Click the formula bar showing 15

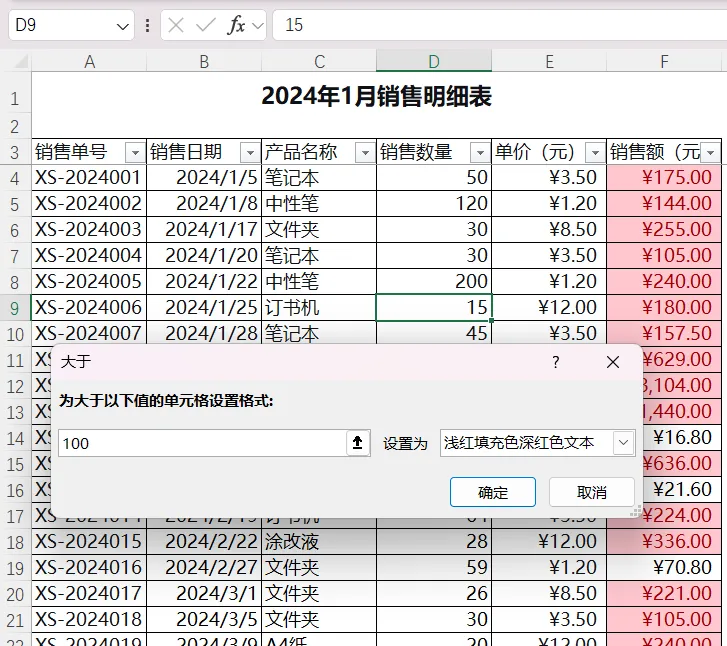[500, 25]
